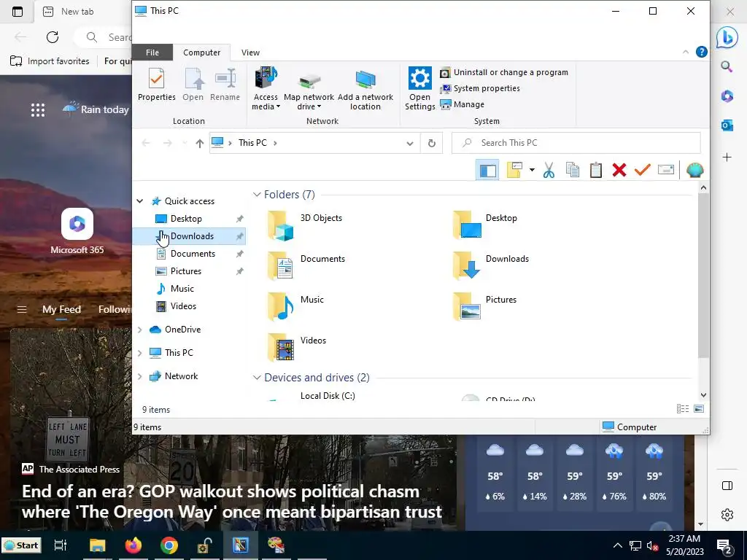Switch to the View ribbon tab
This screenshot has width=747, height=560.
250,52
